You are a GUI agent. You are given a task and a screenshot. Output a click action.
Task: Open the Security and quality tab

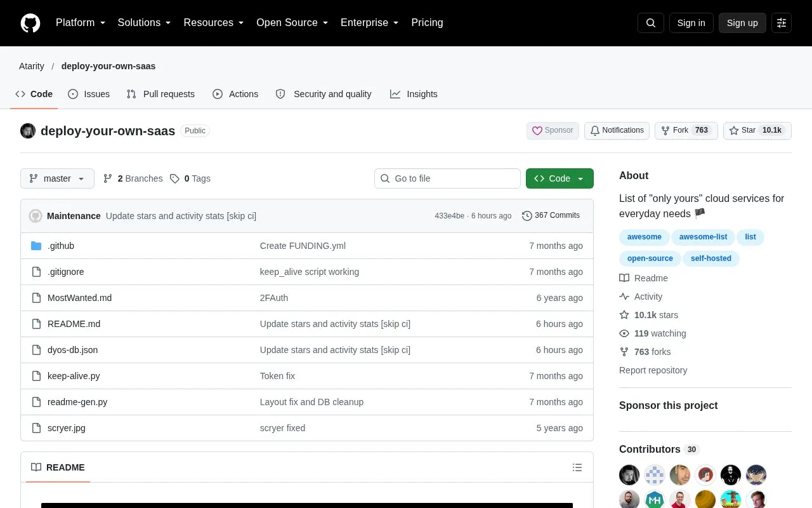[x=324, y=94]
